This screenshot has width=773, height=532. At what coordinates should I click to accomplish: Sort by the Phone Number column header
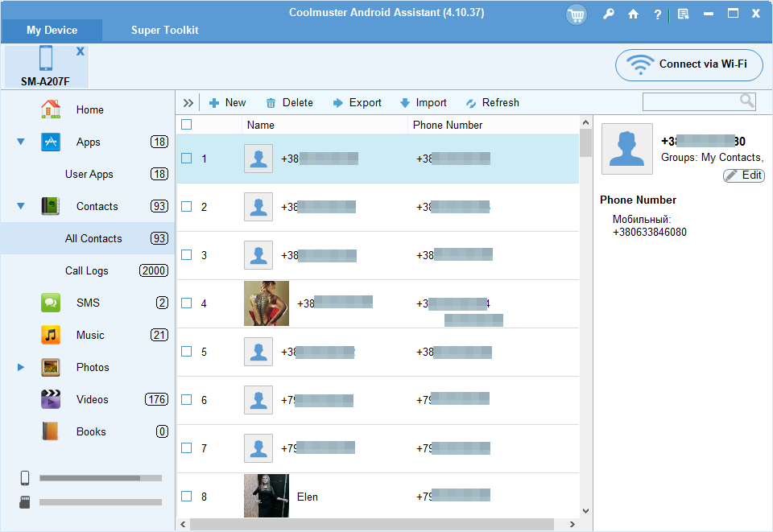tap(493, 125)
